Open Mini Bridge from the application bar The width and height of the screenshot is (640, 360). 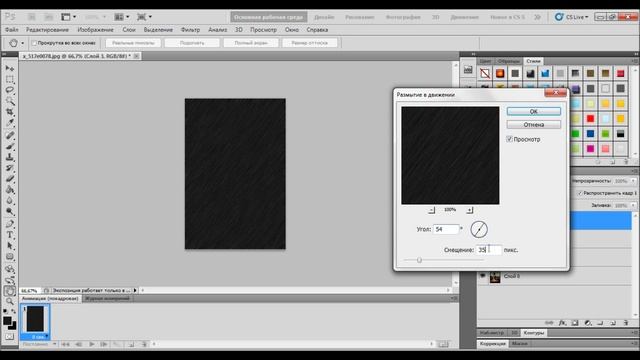pyautogui.click(x=49, y=17)
